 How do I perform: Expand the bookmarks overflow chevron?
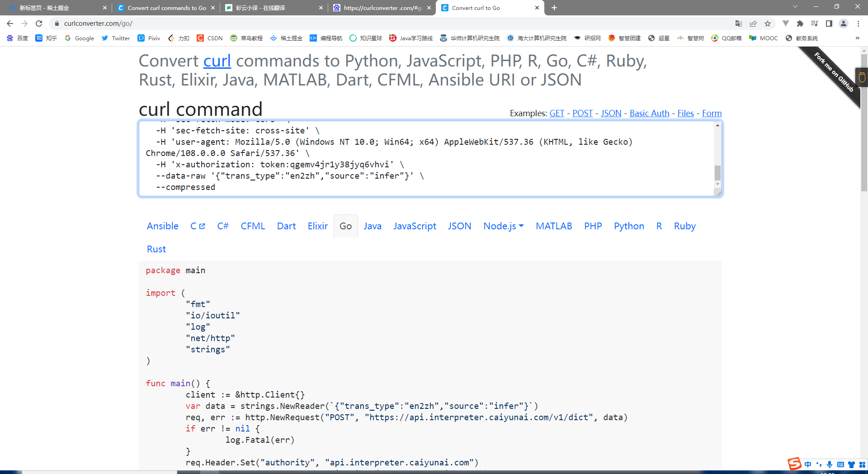coord(858,38)
